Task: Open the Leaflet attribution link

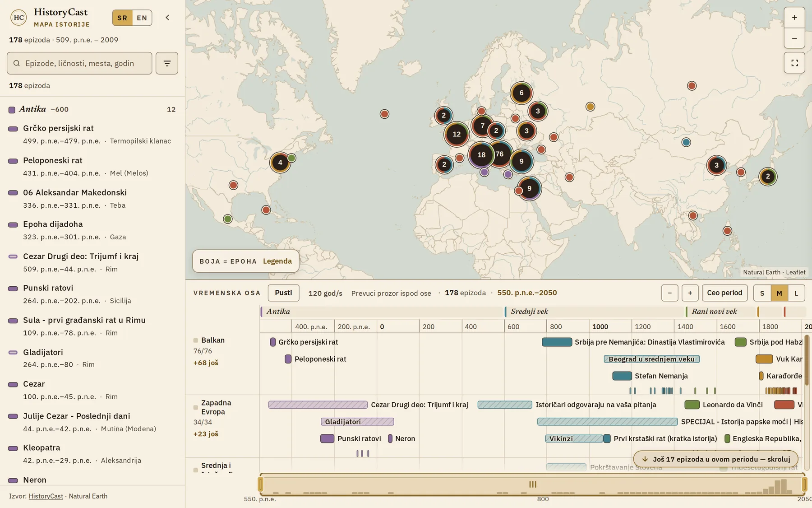Action: point(796,272)
